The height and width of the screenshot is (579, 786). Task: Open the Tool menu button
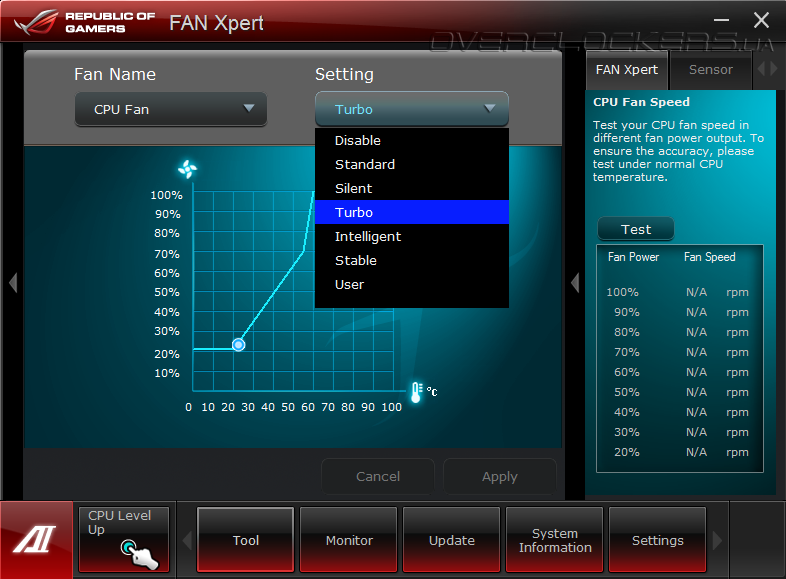(246, 540)
